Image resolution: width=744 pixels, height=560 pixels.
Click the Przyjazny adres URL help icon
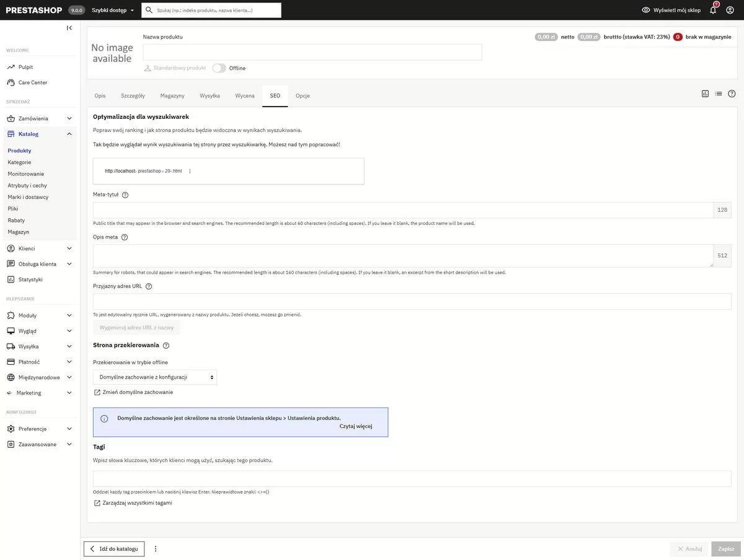tap(149, 286)
